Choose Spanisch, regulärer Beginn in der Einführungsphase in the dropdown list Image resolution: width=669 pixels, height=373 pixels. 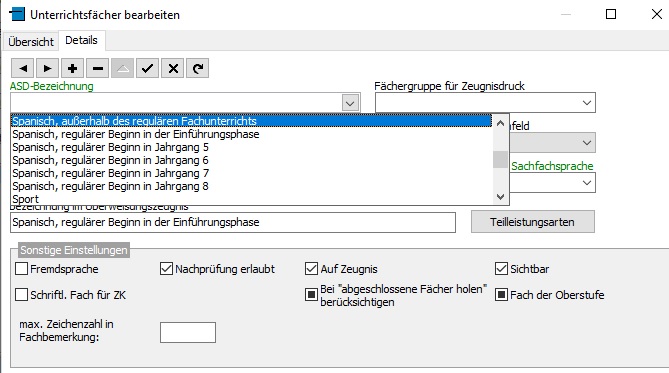point(252,134)
